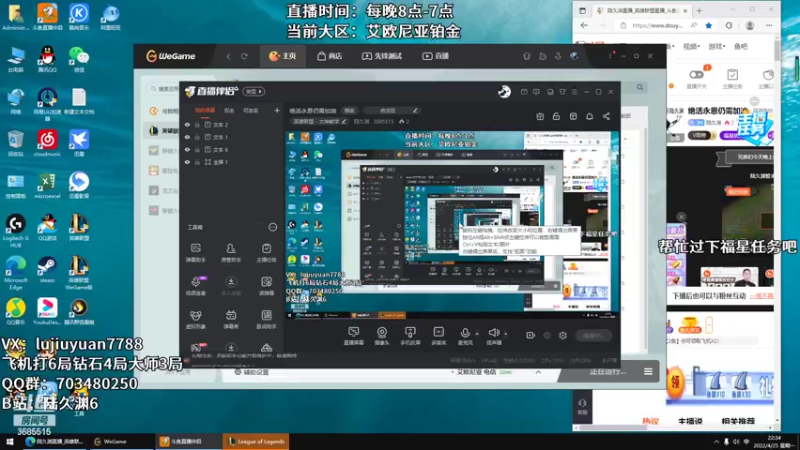Open stream settings gear icon in 直播伴侣
800x450 pixels.
point(563,335)
